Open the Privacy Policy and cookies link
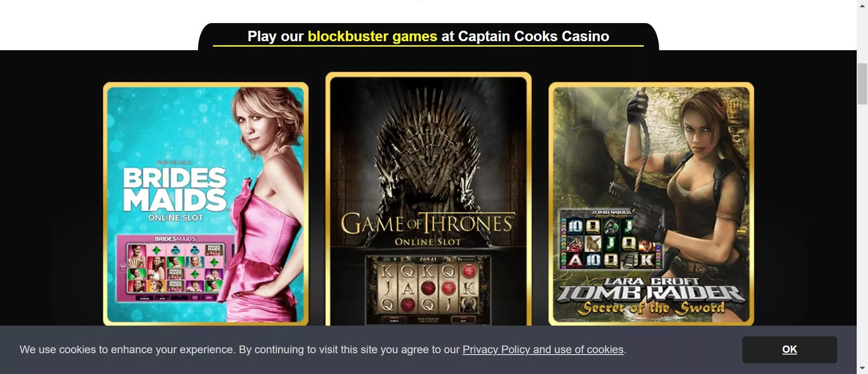Screen dimensions: 868x374 543,350
